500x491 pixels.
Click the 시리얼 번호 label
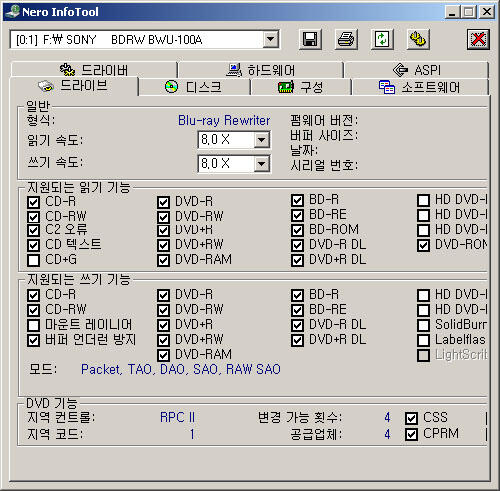pyautogui.click(x=324, y=165)
